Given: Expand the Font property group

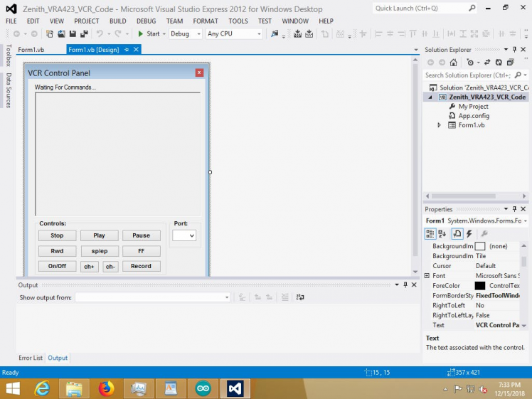Looking at the screenshot, I should click(x=427, y=275).
